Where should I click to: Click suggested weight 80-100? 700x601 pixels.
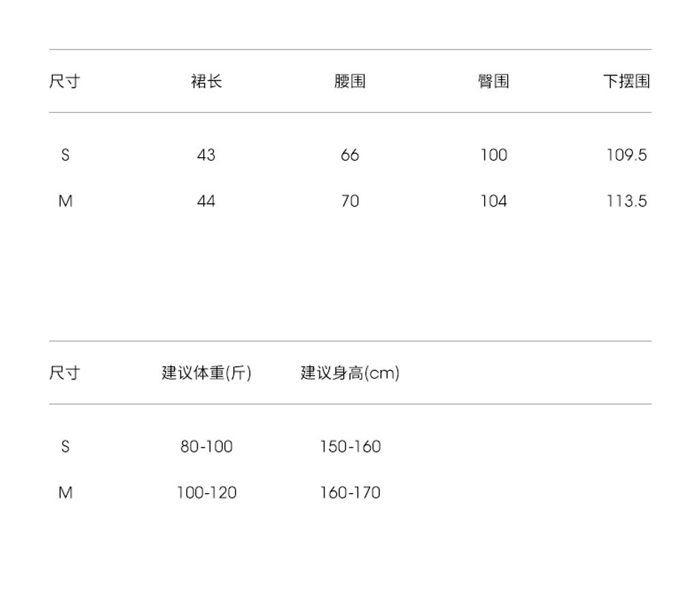(206, 446)
